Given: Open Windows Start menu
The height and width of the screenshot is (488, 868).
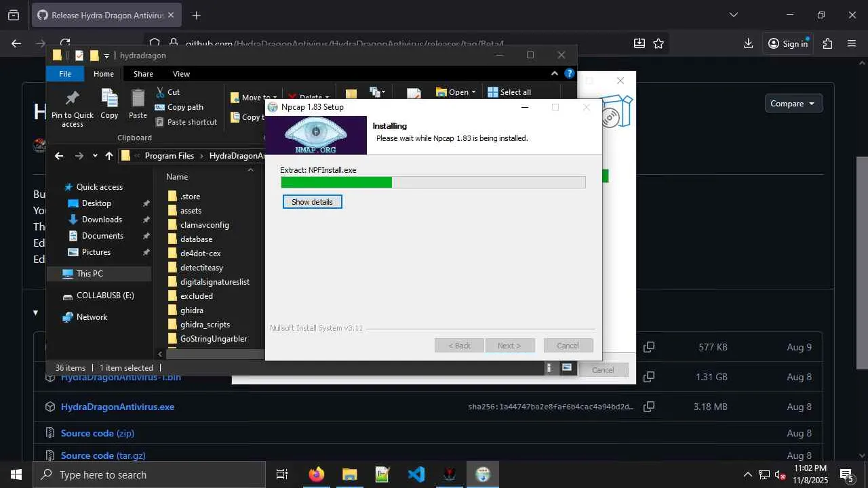Looking at the screenshot, I should tap(16, 474).
